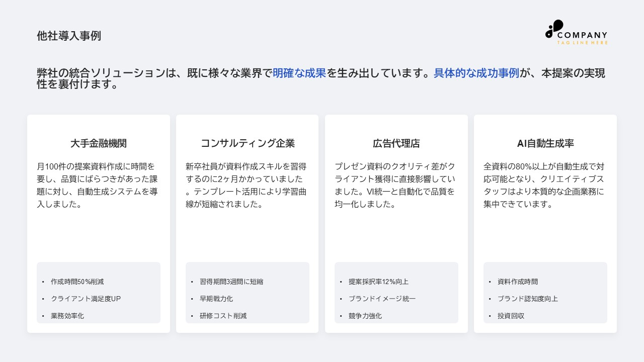Click the 明確な成果 highlighted link
Image resolution: width=644 pixels, height=362 pixels.
[x=299, y=73]
